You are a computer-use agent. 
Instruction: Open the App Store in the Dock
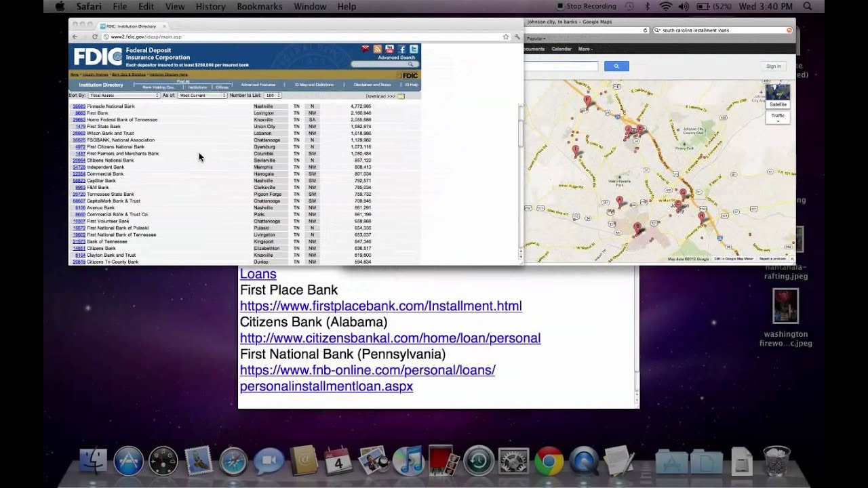click(x=128, y=462)
